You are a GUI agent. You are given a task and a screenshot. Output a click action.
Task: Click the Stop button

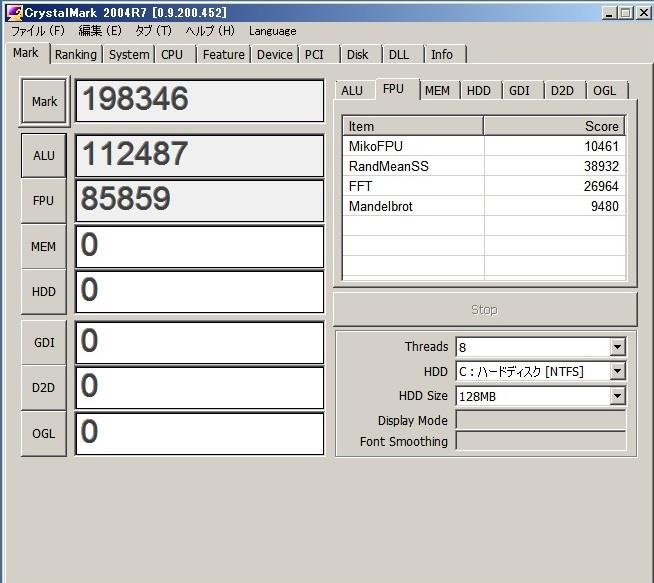[485, 309]
